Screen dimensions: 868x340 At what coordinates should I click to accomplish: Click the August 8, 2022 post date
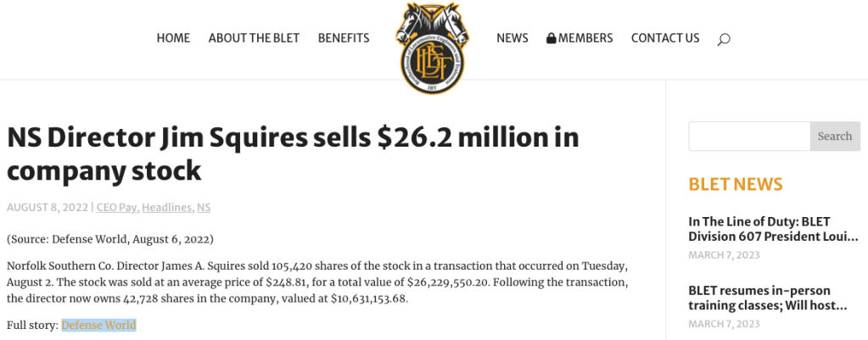48,208
